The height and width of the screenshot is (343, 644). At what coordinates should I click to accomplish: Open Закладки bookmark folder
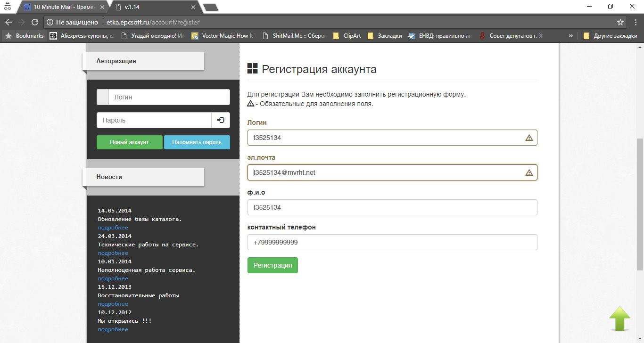click(x=384, y=35)
